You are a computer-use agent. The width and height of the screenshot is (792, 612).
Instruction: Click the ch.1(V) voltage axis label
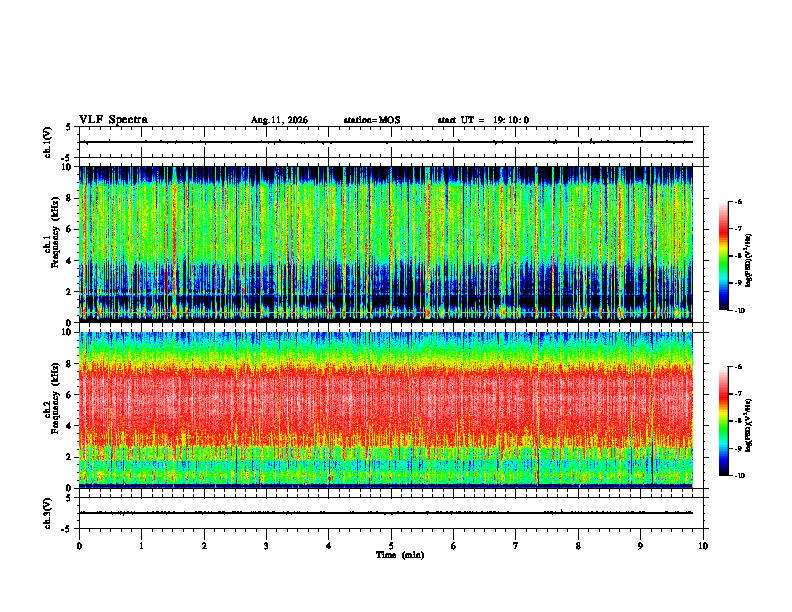48,142
